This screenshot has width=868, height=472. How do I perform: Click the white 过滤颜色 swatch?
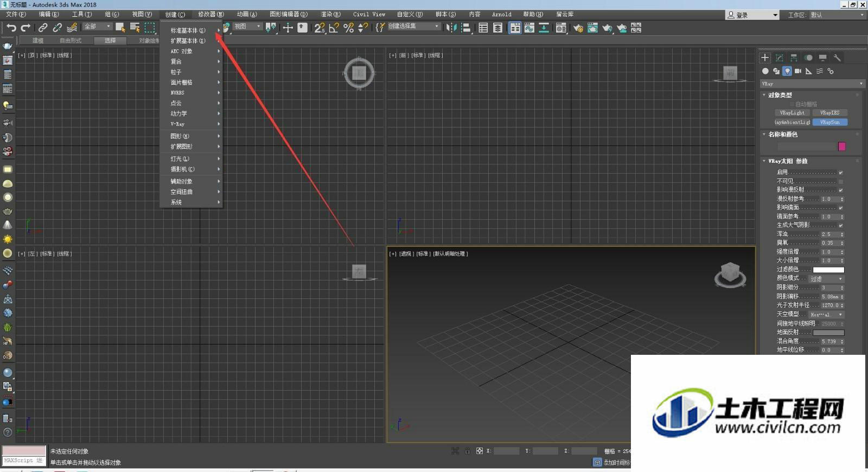pos(828,270)
